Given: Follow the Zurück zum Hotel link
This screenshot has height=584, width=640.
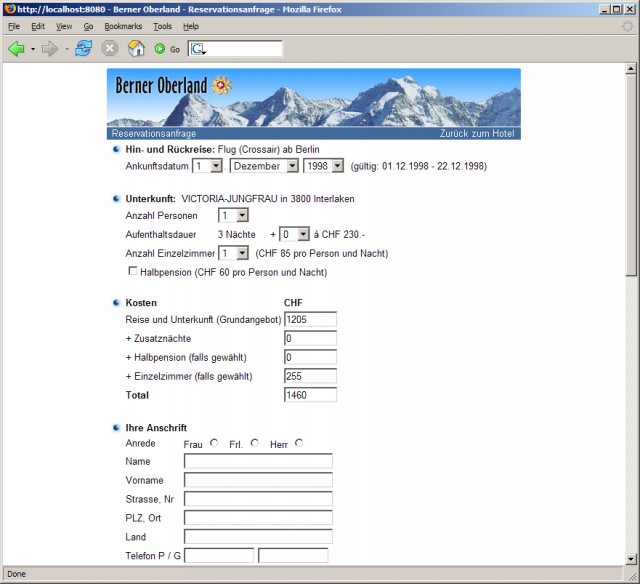Looking at the screenshot, I should 477,133.
